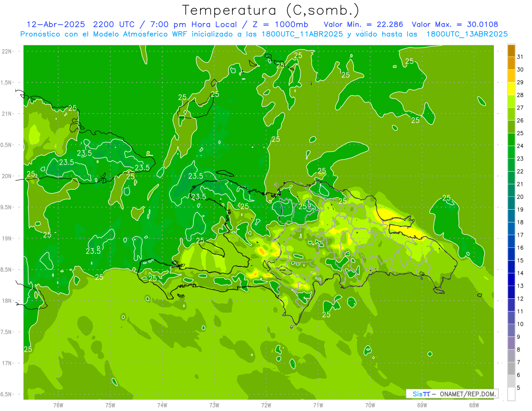The width and height of the screenshot is (532, 411).
Task: Select 'Valor Min. = 22.286' text
Action: [x=363, y=24]
